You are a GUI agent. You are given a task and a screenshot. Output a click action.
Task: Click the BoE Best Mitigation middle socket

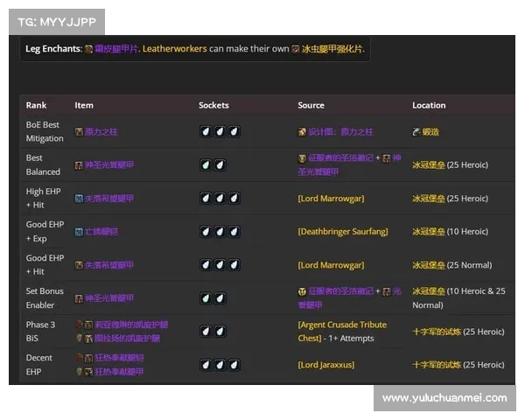pyautogui.click(x=220, y=131)
